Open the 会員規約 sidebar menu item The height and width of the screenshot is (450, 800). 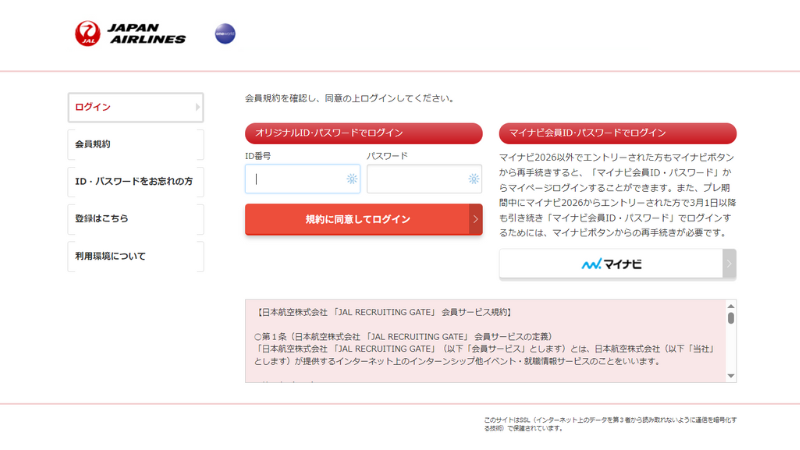point(136,144)
